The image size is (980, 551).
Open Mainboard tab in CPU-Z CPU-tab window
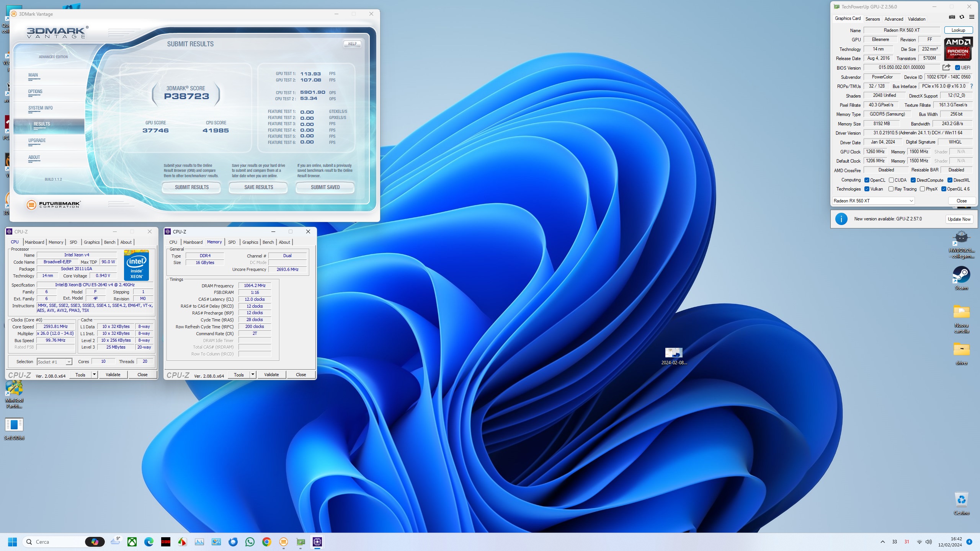34,242
